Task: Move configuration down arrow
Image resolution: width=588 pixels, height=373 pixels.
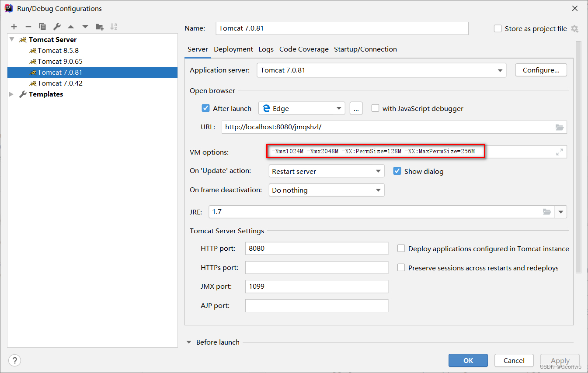Action: click(85, 27)
